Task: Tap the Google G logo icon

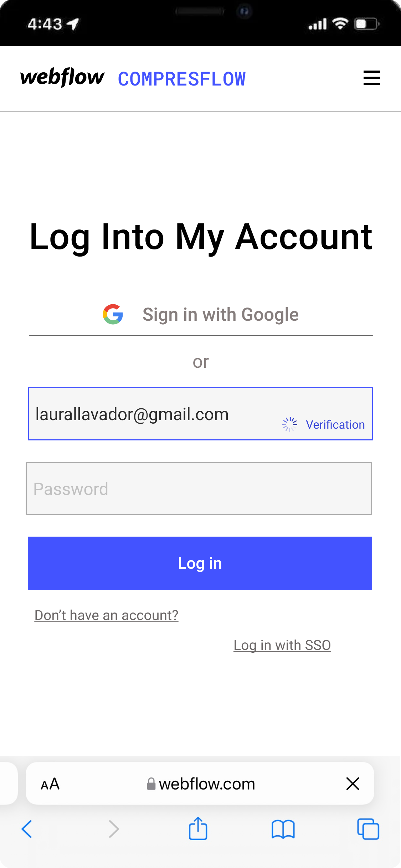Action: pos(113,314)
